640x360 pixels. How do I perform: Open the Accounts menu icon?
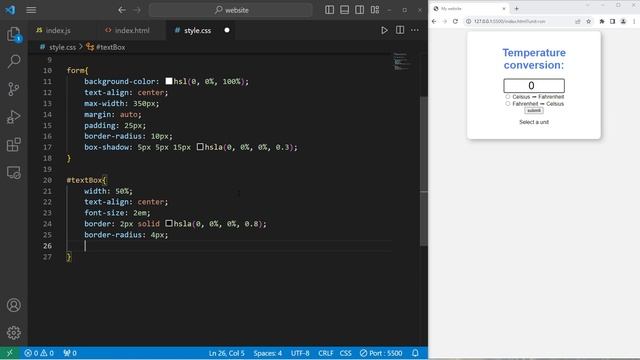[x=14, y=305]
